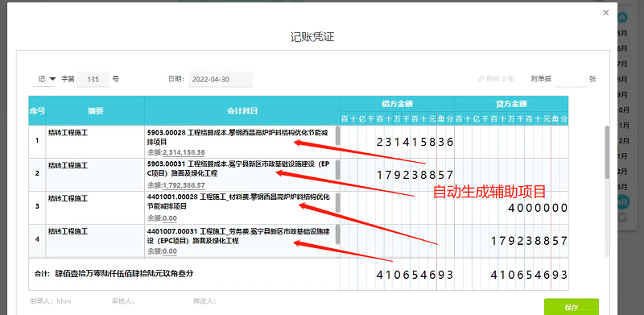Open the 0.00 balance link in row 4
Image resolution: width=644 pixels, height=315 pixels.
(170, 251)
